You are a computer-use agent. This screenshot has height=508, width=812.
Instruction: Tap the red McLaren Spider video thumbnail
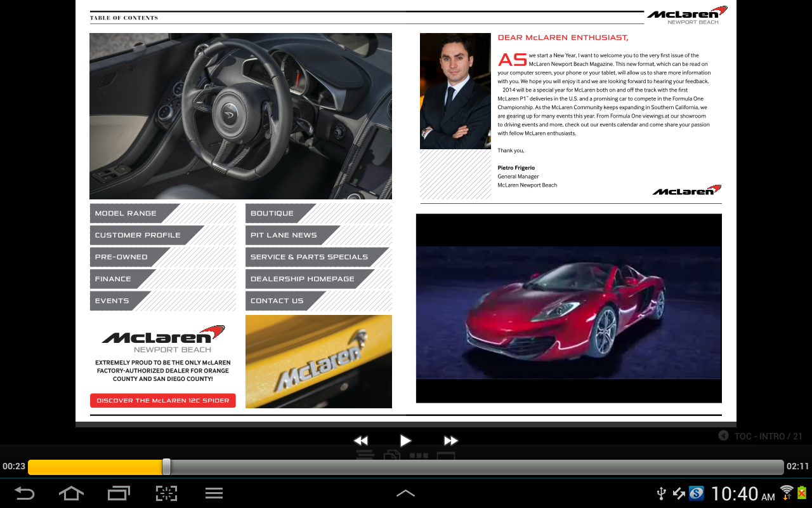568,308
